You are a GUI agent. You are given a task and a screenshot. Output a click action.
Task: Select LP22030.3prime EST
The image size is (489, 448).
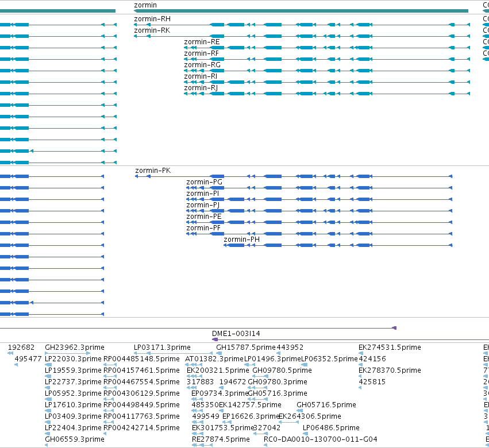tap(74, 359)
